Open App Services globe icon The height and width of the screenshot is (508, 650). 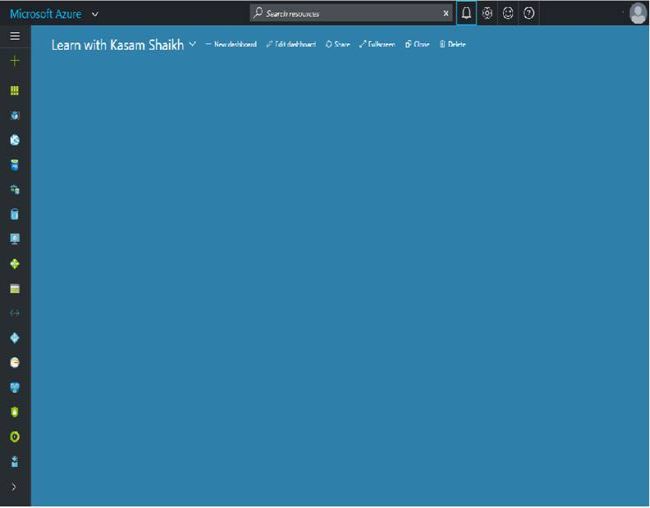point(15,140)
